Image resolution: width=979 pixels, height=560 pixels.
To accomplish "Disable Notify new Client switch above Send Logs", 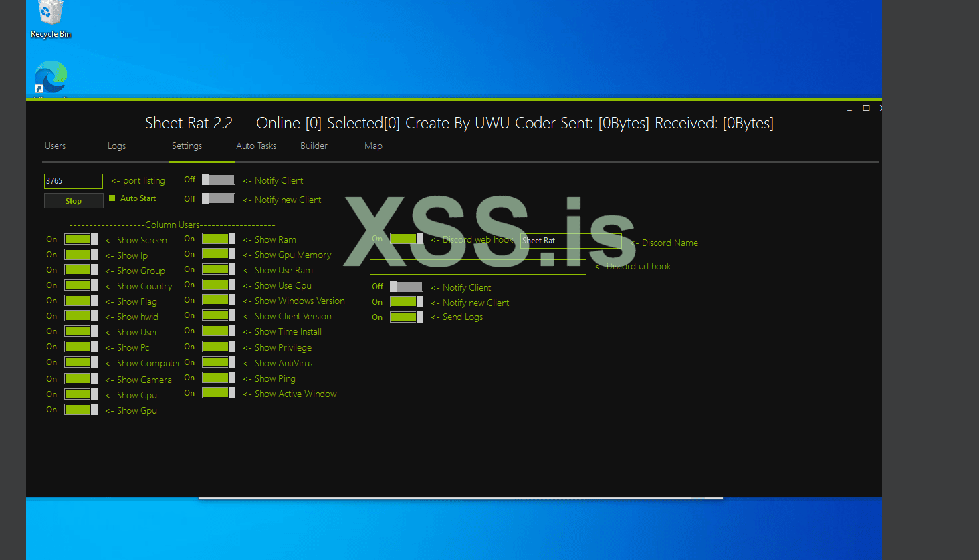I will point(407,302).
